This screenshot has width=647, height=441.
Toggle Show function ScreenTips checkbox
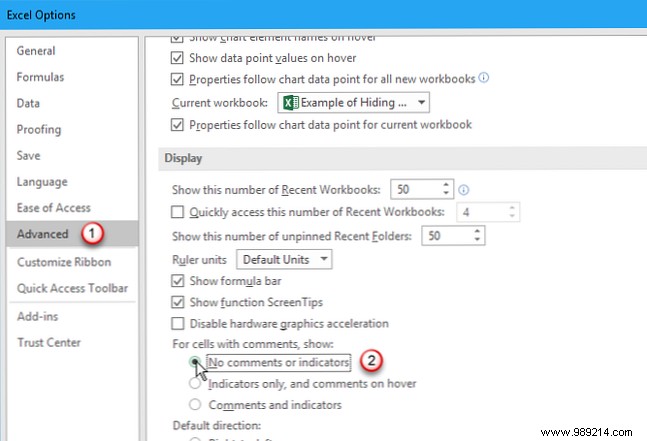177,302
